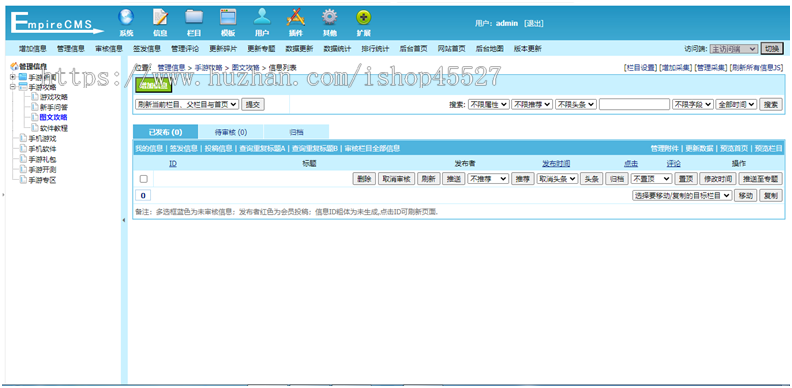Open the 不限字段 search dropdown
Viewport: 792px width, 388px height.
pyautogui.click(x=692, y=105)
